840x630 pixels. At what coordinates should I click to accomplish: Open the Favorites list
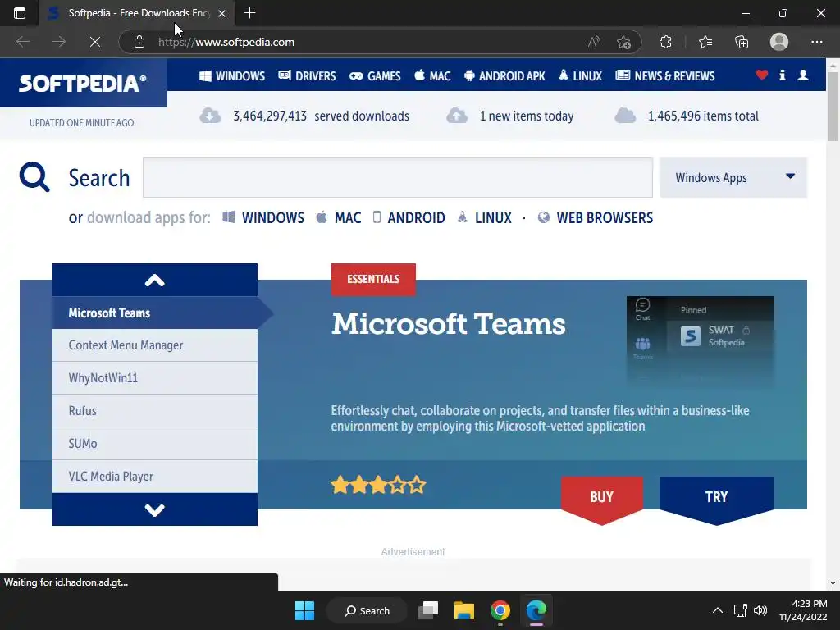705,42
